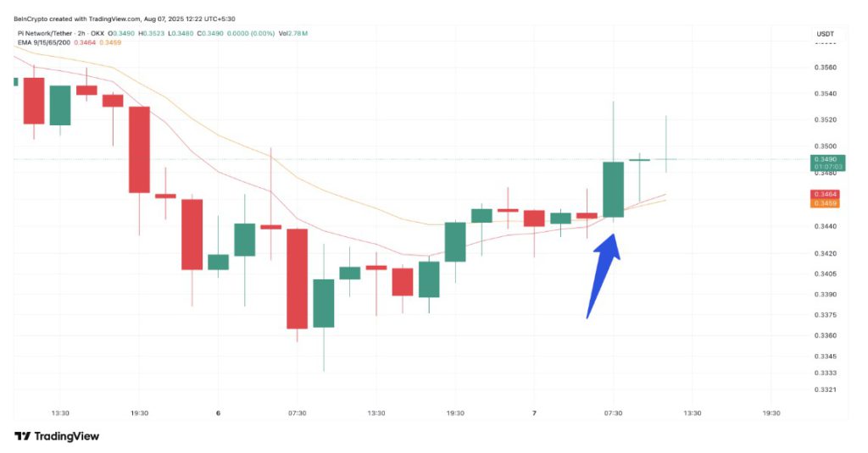The height and width of the screenshot is (453, 868).
Task: Click the EMA 9/15/65/200 indicator label
Action: coord(42,41)
